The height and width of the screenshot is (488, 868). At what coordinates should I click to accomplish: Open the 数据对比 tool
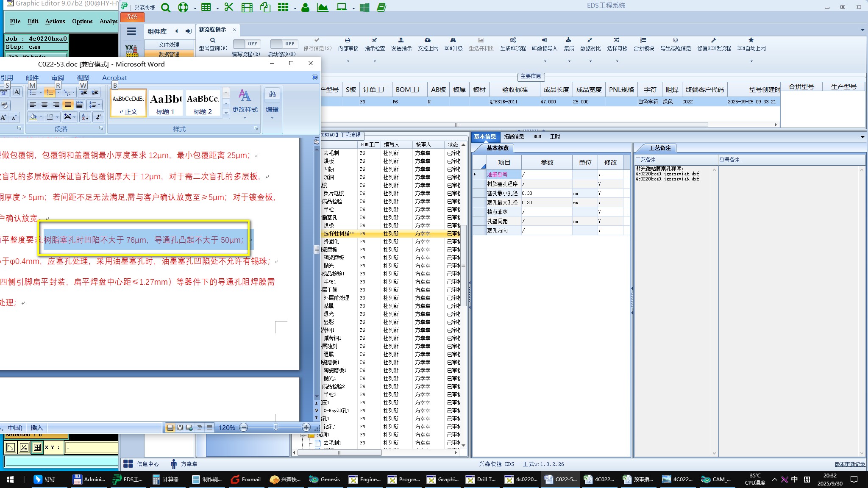click(590, 44)
